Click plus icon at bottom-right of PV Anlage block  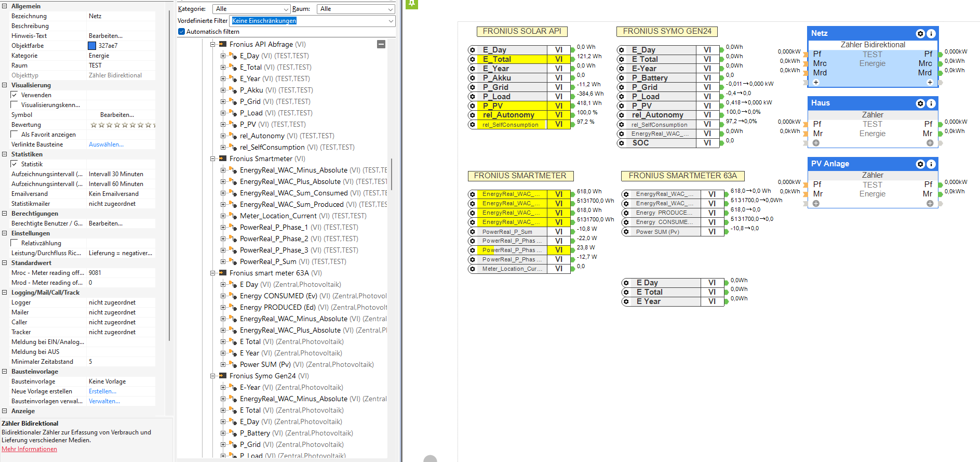[x=930, y=204]
